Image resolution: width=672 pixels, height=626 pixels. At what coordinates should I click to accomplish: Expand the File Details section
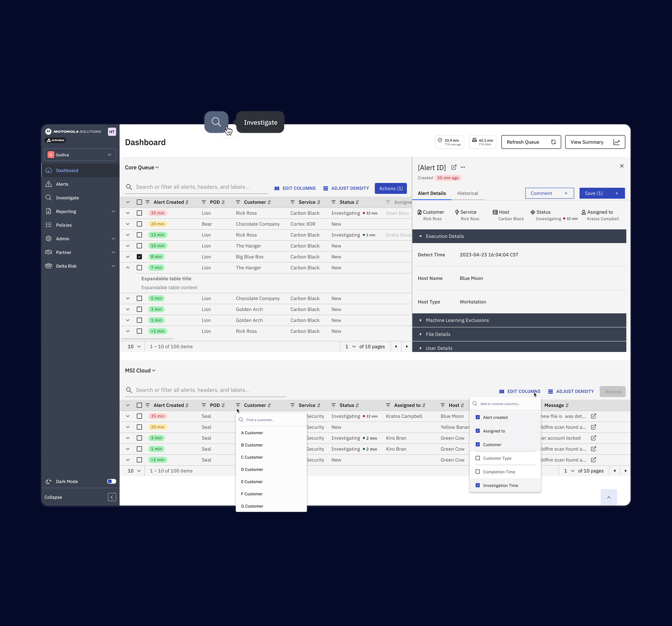[x=519, y=334]
